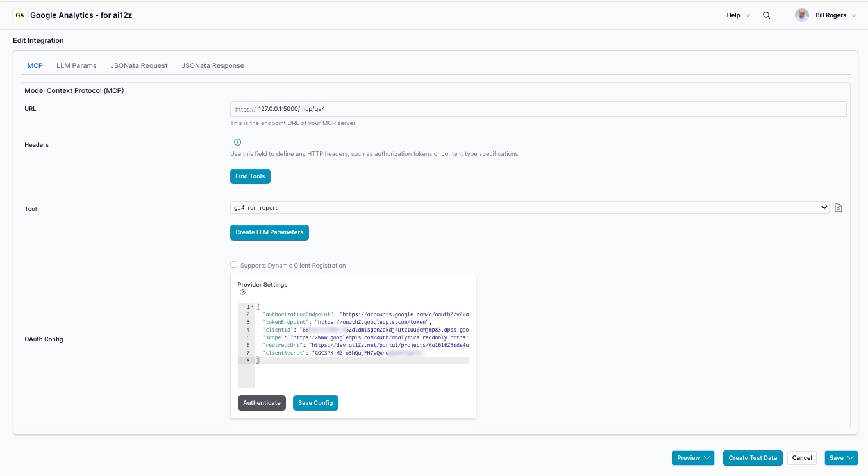Click the 'This is the endpoint URL' helper text
This screenshot has height=476, width=868.
point(293,123)
